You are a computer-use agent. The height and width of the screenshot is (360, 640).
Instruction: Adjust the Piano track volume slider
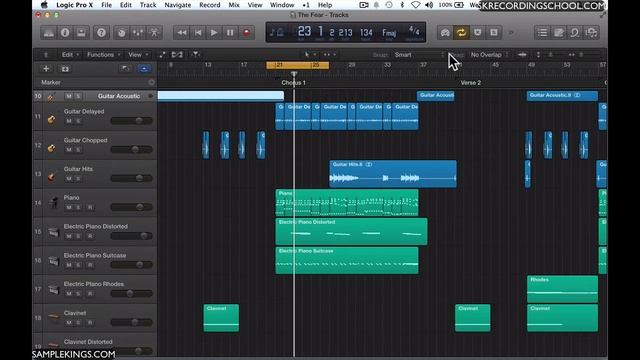coord(131,207)
